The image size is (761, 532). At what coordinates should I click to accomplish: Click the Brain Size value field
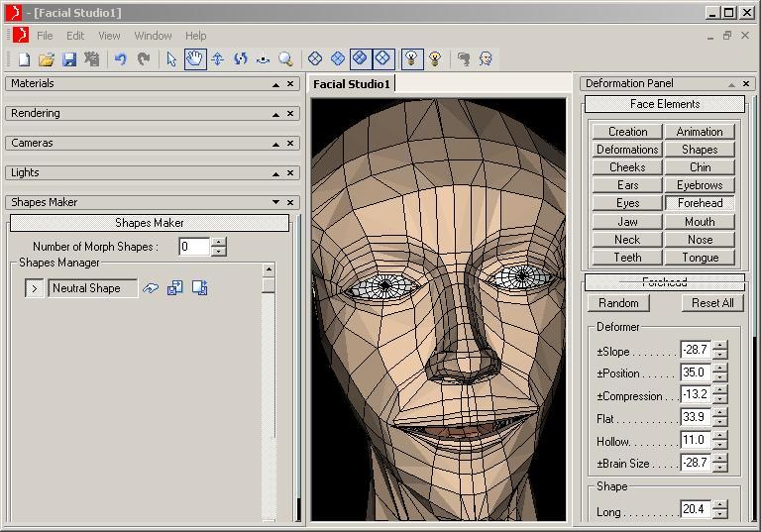pos(696,463)
